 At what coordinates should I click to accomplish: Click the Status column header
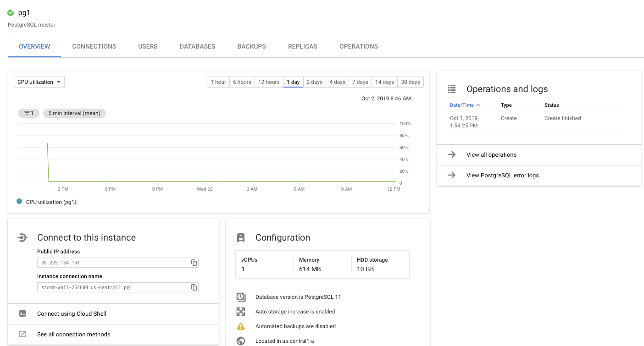pos(552,105)
